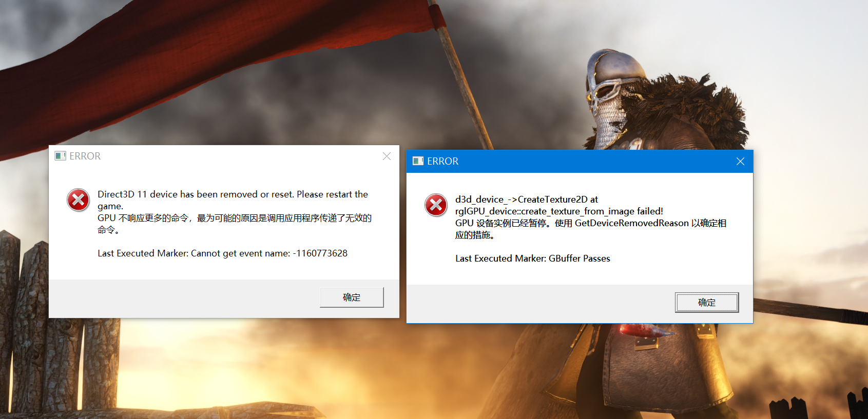Click the 'd3d_device_->CreateTexture2D at' text

pyautogui.click(x=527, y=199)
